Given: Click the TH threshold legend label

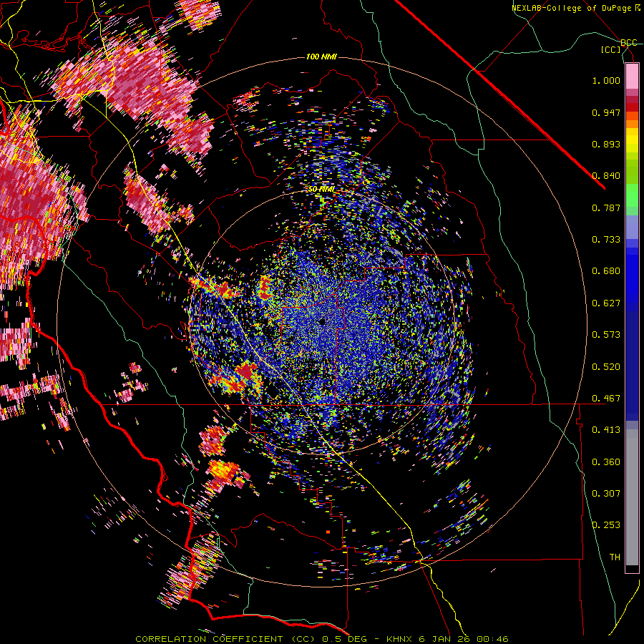Looking at the screenshot, I should [x=615, y=557].
